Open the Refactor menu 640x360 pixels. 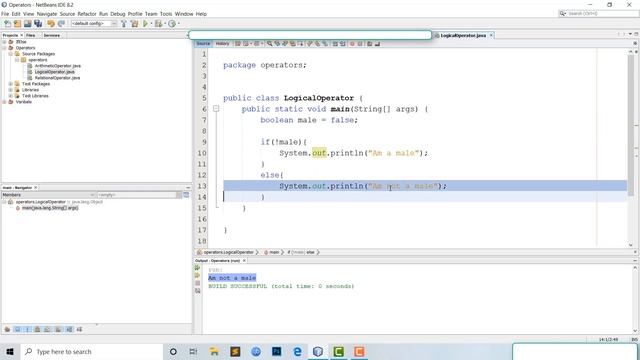[87, 14]
